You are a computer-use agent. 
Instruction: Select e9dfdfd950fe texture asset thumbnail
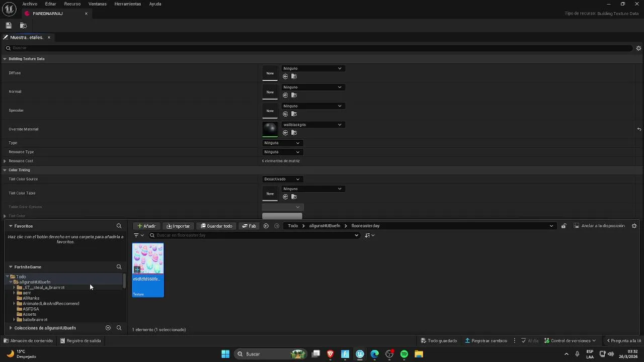click(x=148, y=270)
